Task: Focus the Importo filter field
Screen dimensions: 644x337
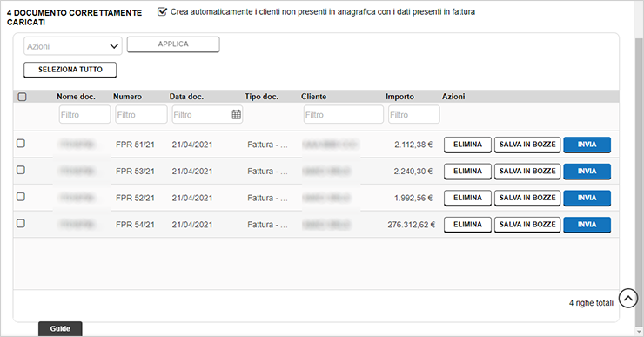Action: coord(414,115)
